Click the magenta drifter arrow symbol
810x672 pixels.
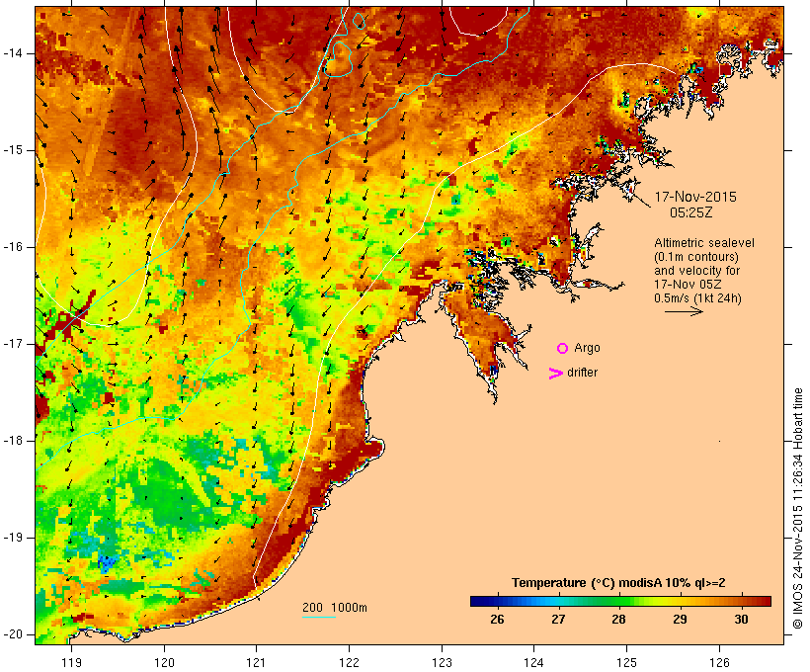point(555,374)
